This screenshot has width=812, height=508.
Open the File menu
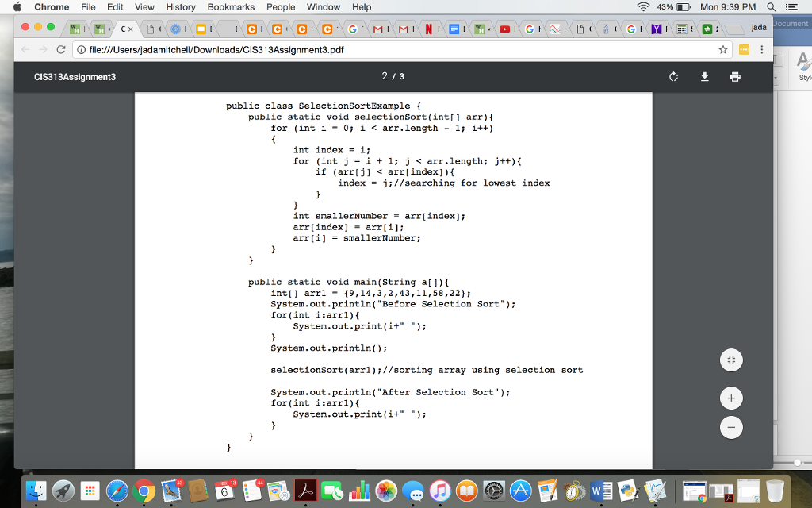88,7
